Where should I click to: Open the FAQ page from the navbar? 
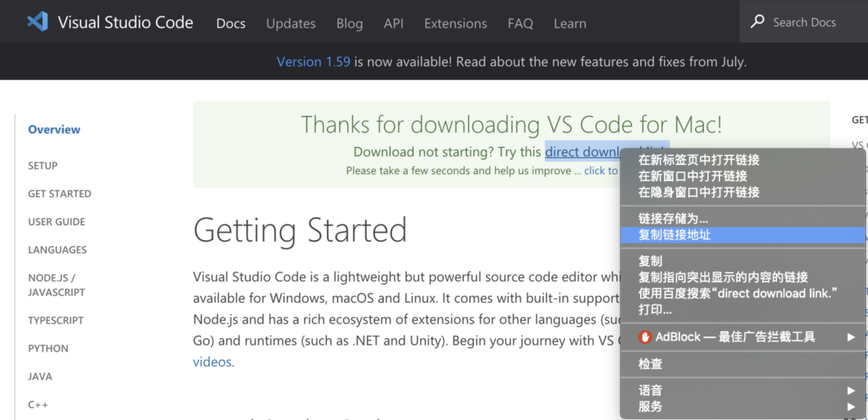point(520,23)
